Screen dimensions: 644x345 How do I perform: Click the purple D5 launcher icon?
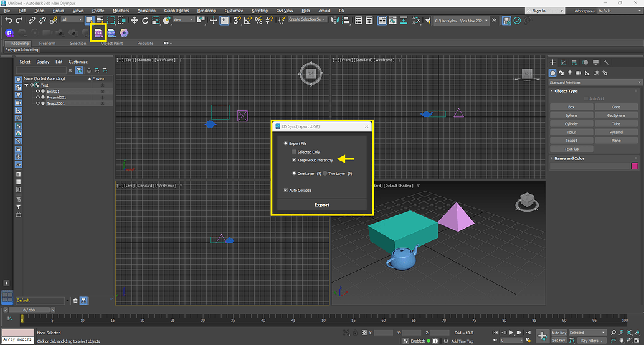(9, 32)
